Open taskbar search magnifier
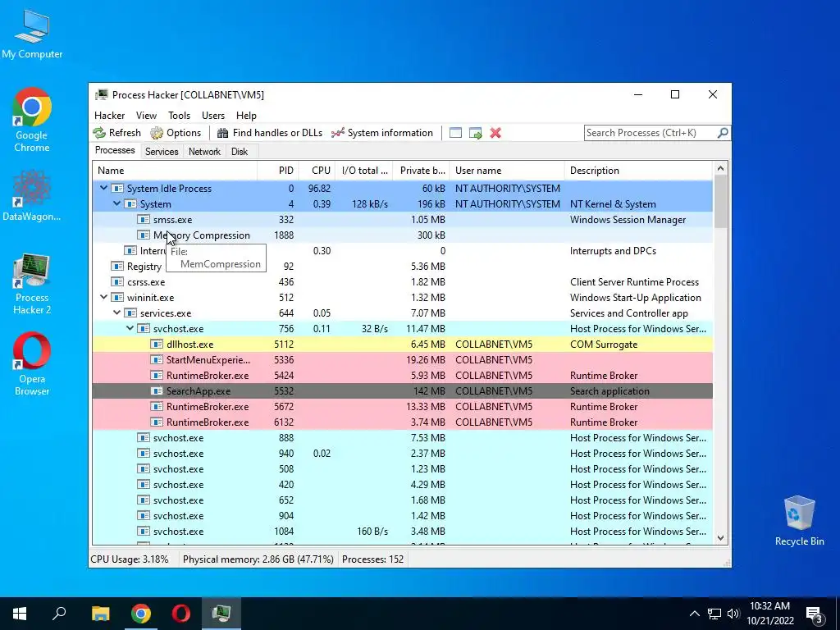The width and height of the screenshot is (840, 630). coord(59,614)
